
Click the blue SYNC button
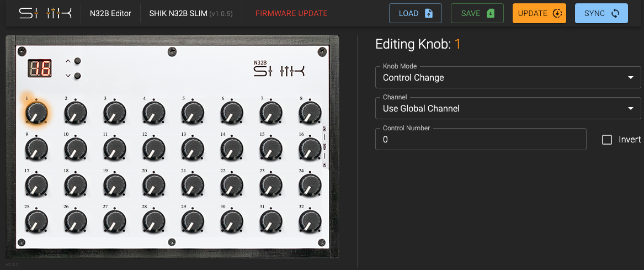(x=602, y=13)
